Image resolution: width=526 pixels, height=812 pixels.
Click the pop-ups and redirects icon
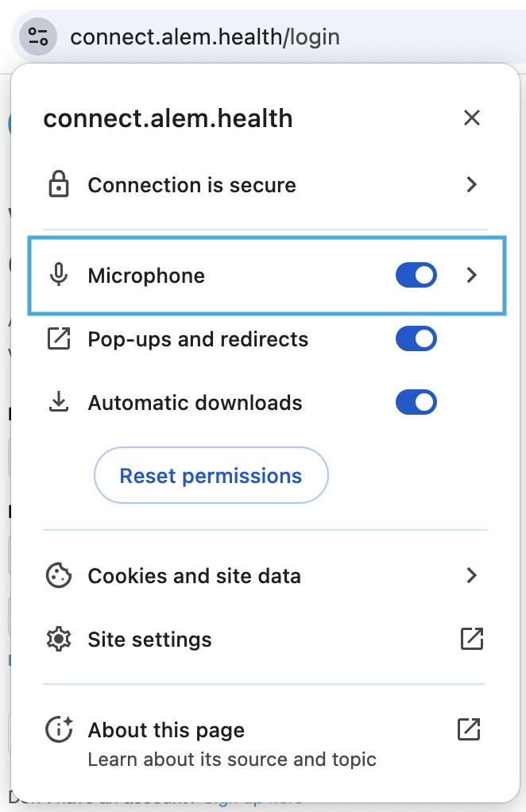pyautogui.click(x=59, y=338)
